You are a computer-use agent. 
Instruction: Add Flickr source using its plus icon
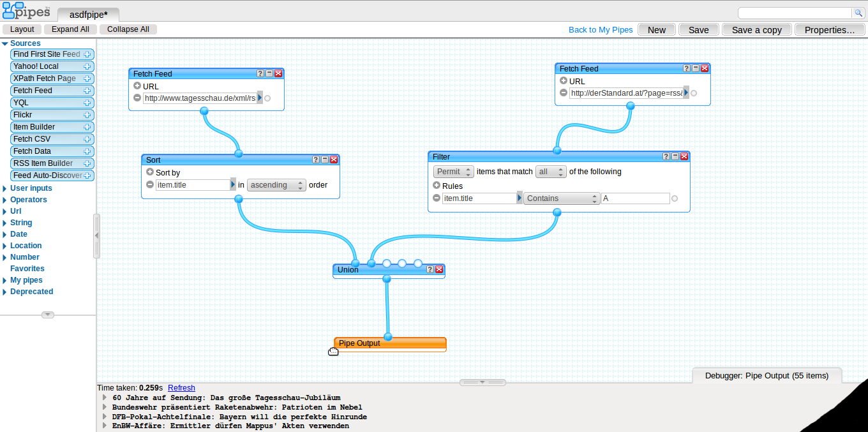87,115
